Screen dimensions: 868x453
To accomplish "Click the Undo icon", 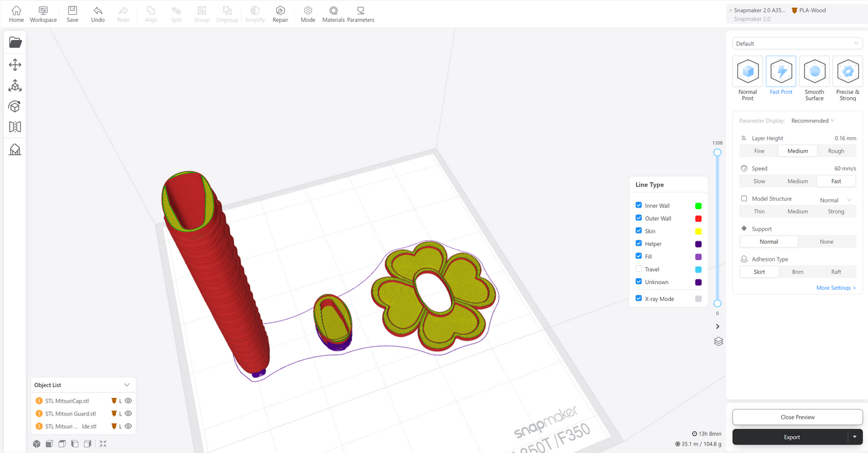I will point(98,11).
